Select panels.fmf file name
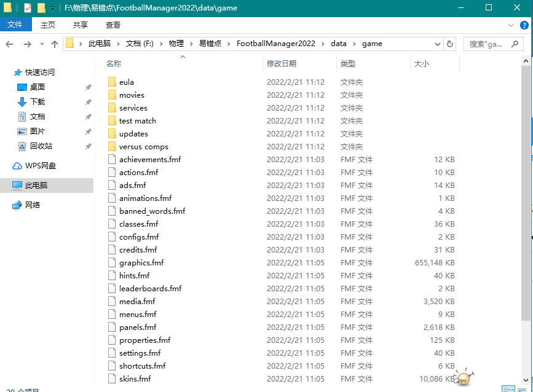The width and height of the screenshot is (533, 392). pos(138,327)
